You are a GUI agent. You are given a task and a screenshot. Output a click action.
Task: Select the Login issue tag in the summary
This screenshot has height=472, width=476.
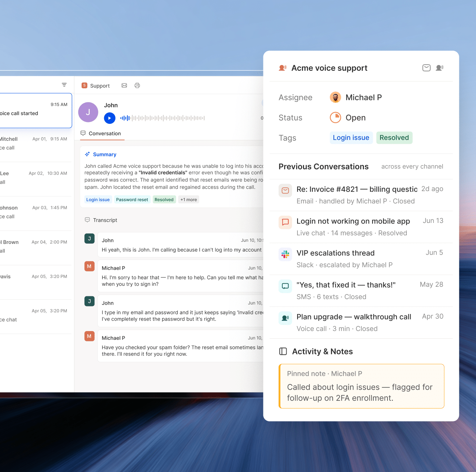98,200
